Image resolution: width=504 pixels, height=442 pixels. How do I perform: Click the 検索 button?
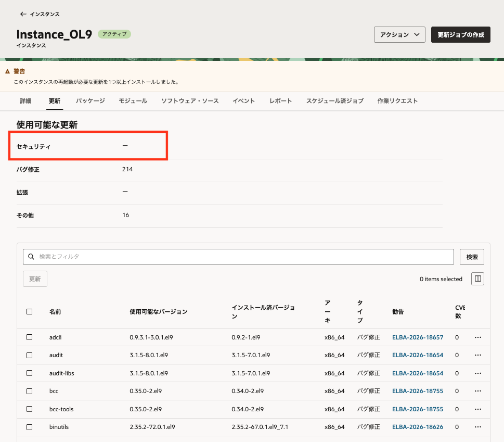click(x=472, y=257)
